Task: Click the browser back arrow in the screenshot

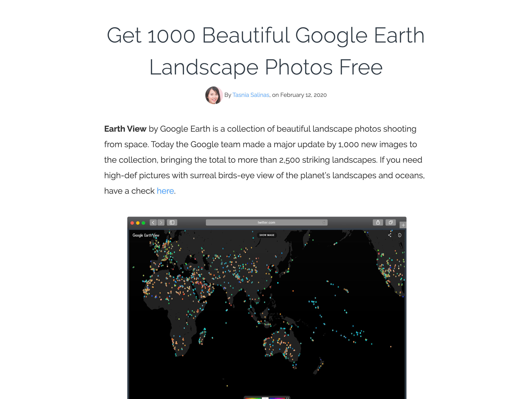Action: click(153, 223)
